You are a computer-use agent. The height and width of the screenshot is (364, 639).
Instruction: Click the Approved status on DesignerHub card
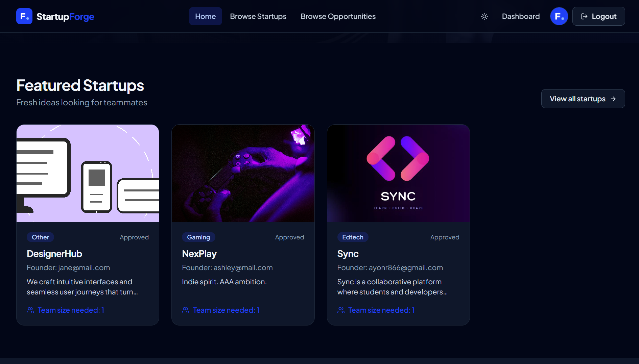click(x=134, y=237)
